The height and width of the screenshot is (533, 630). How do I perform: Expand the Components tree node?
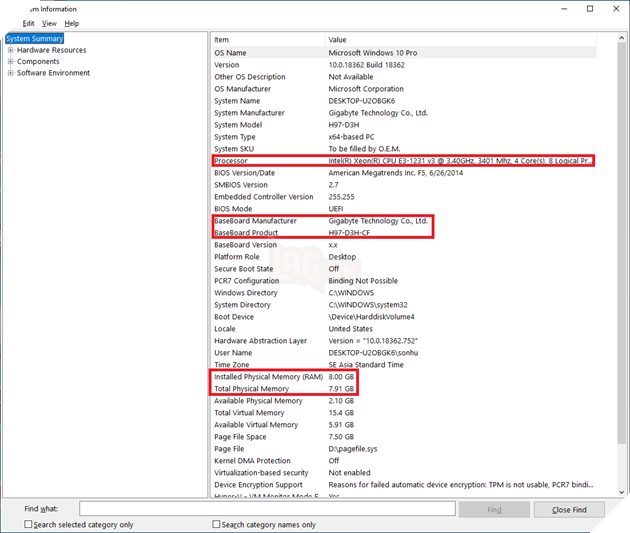10,61
